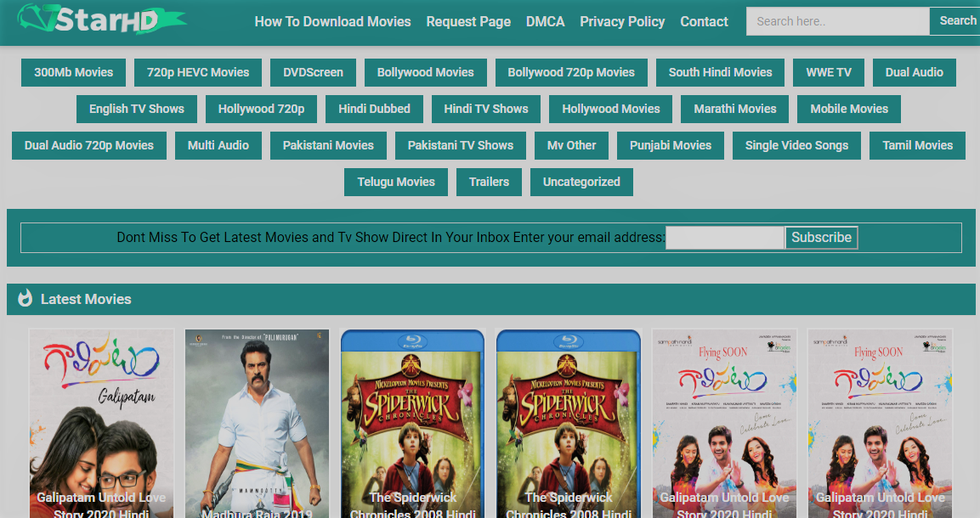The width and height of the screenshot is (980, 518).
Task: Click the email address input field
Action: (x=725, y=238)
